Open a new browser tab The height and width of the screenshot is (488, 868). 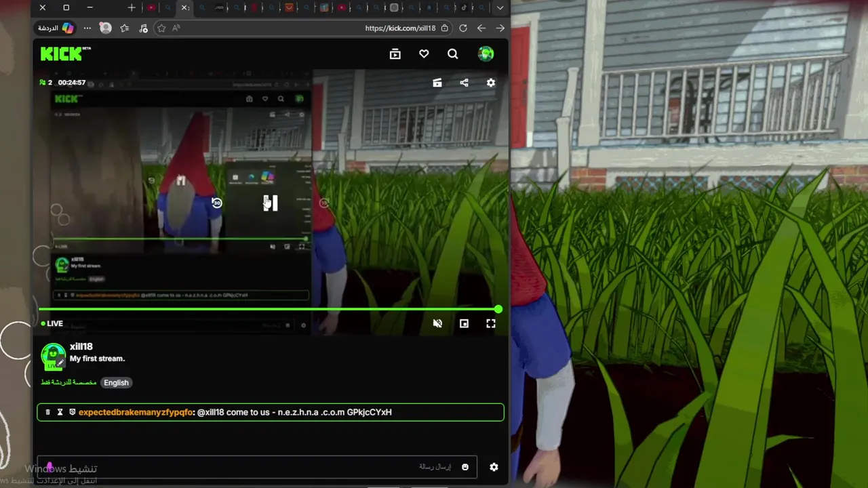pyautogui.click(x=132, y=7)
